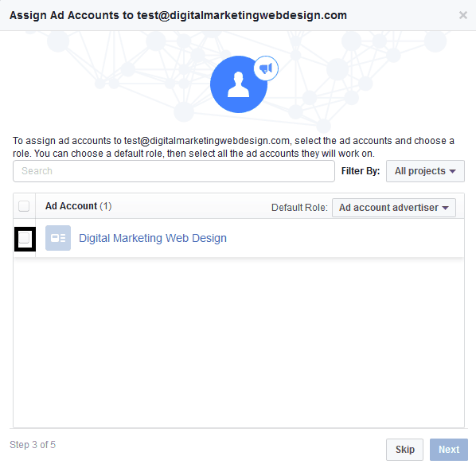Click the Step 3 of 5 indicator
The height and width of the screenshot is (468, 476).
coord(33,445)
